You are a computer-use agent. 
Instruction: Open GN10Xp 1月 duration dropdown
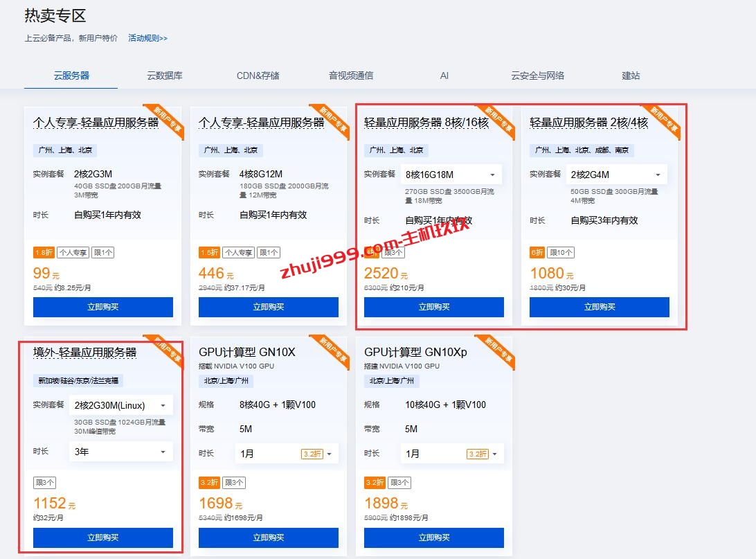(x=452, y=454)
